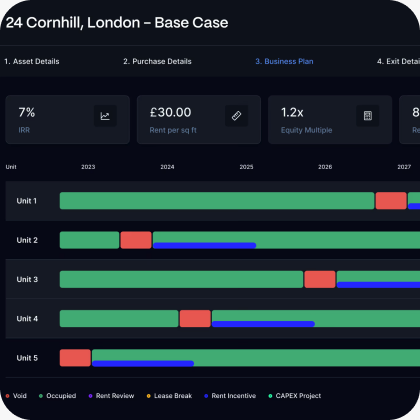420x420 pixels.
Task: Click Unit 1's long green occupied bar
Action: click(x=217, y=201)
